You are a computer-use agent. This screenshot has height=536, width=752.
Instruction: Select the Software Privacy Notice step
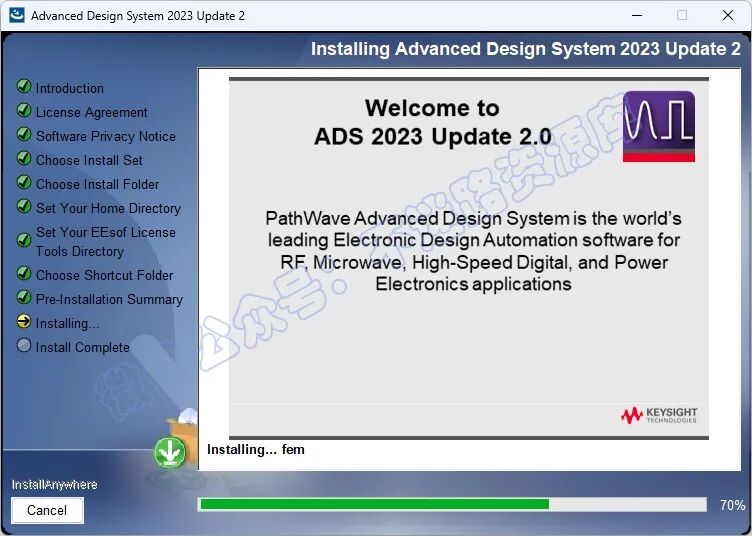106,136
